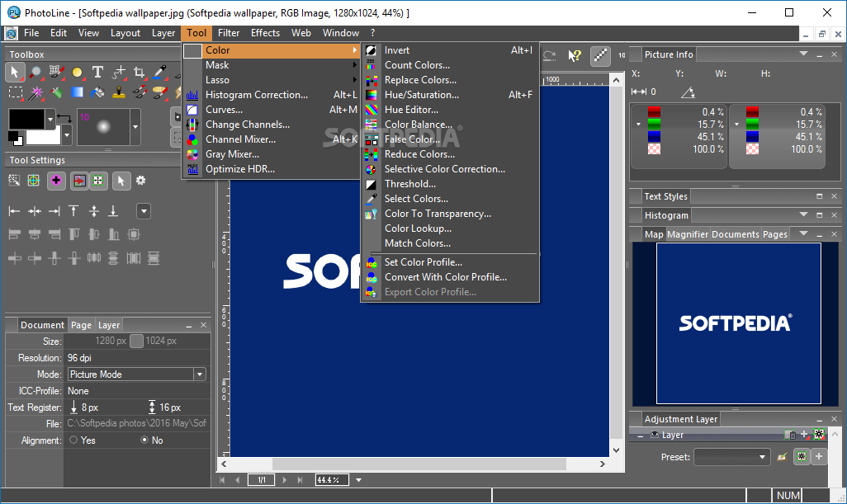847x504 pixels.
Task: Select the arrow Layer tool in Toolbox
Action: [15, 73]
